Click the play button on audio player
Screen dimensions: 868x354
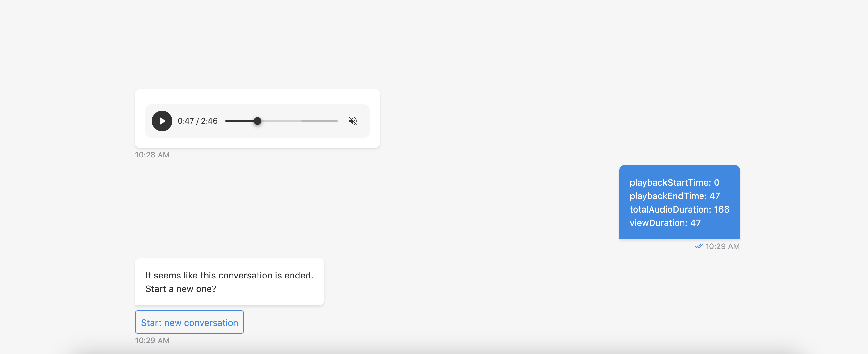coord(161,121)
